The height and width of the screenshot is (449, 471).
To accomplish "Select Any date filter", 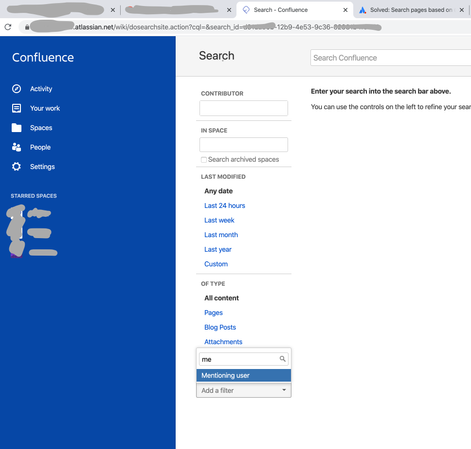I will tap(218, 191).
